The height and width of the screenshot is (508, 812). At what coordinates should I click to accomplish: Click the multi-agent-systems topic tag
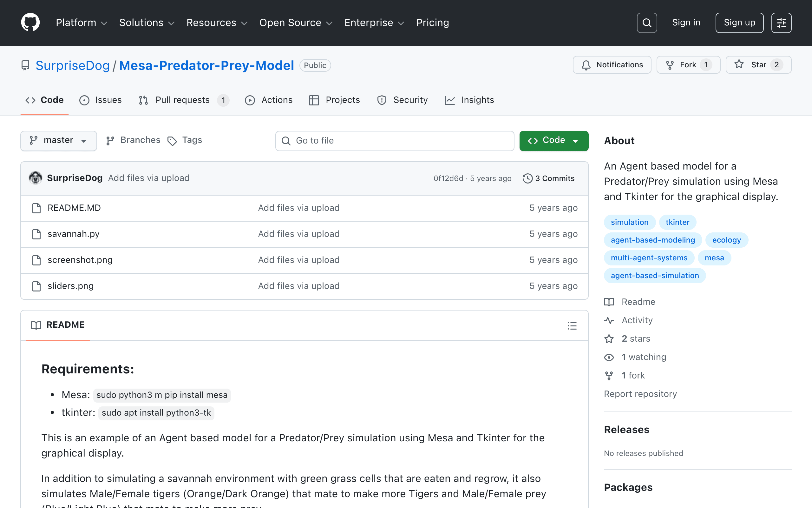(649, 258)
